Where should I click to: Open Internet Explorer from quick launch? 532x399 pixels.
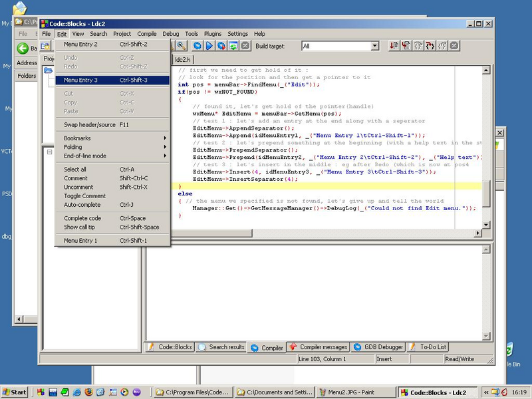(76, 392)
